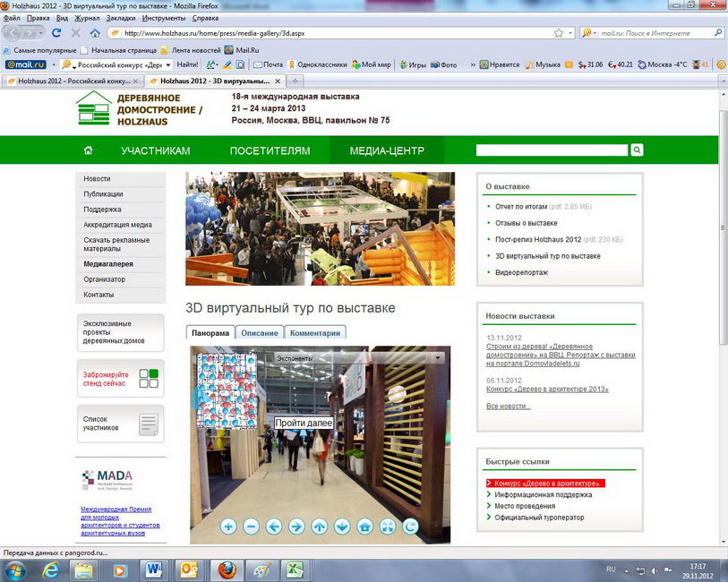Image resolution: width=728 pixels, height=582 pixels.
Task: Switch to the Описание tab
Action: coord(260,333)
